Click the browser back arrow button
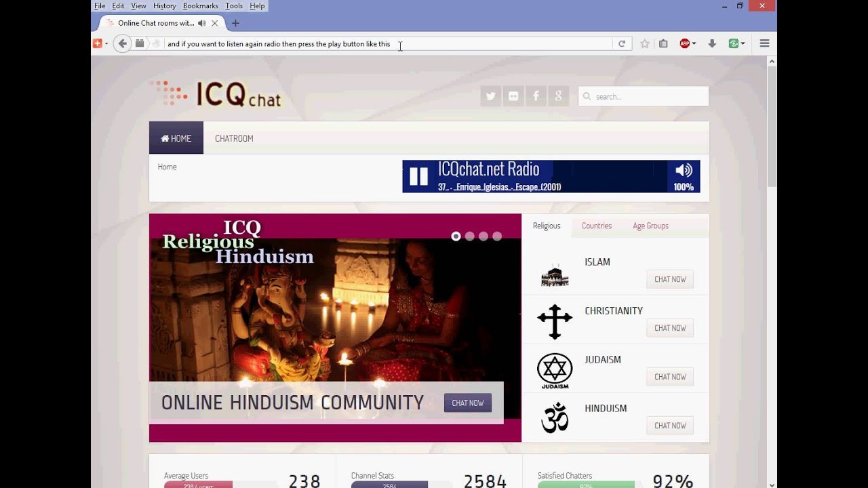 point(122,43)
